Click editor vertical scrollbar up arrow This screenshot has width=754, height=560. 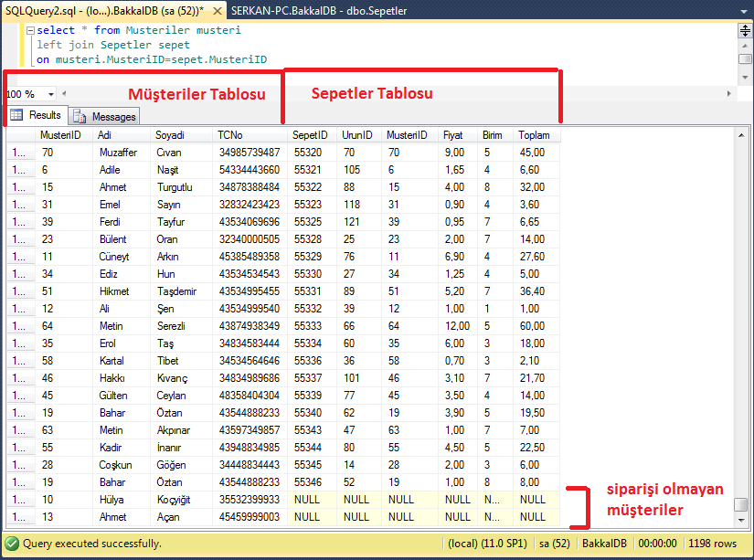click(x=745, y=46)
